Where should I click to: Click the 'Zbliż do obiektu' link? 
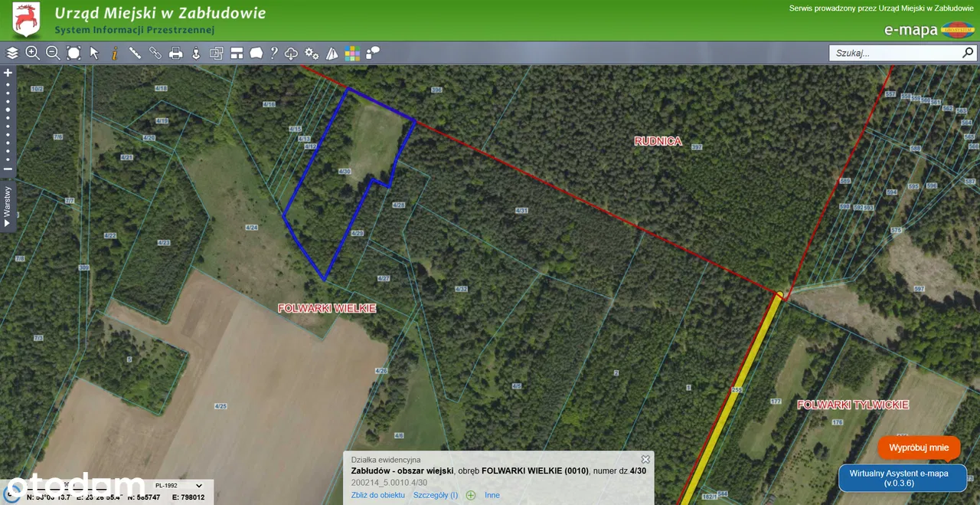click(x=377, y=495)
